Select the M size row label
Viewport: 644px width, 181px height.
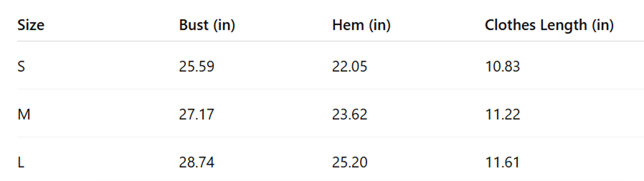tap(24, 115)
